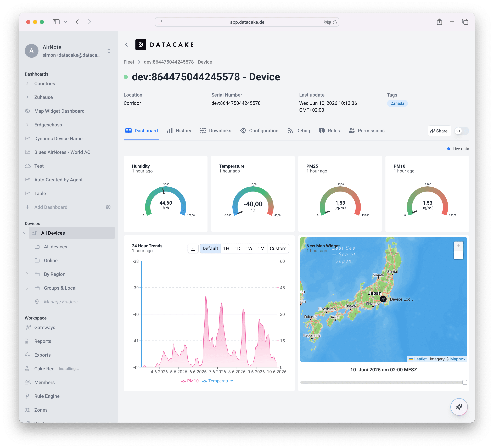
Task: Open a new tab with plus icon
Action: [452, 22]
